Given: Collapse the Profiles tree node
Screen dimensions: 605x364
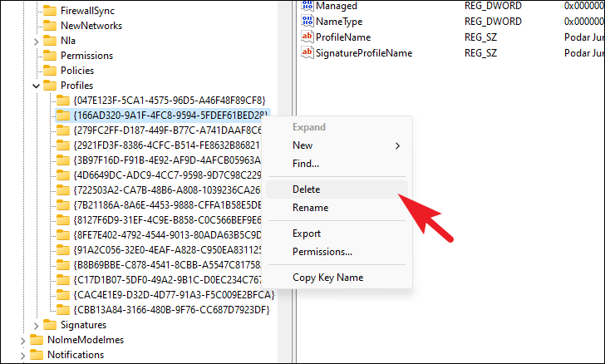Looking at the screenshot, I should click(36, 86).
